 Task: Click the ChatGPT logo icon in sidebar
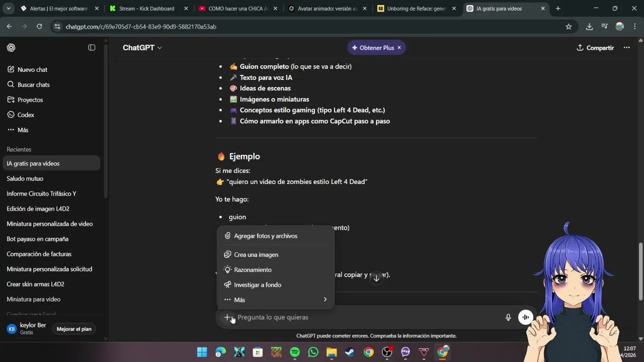(x=11, y=48)
